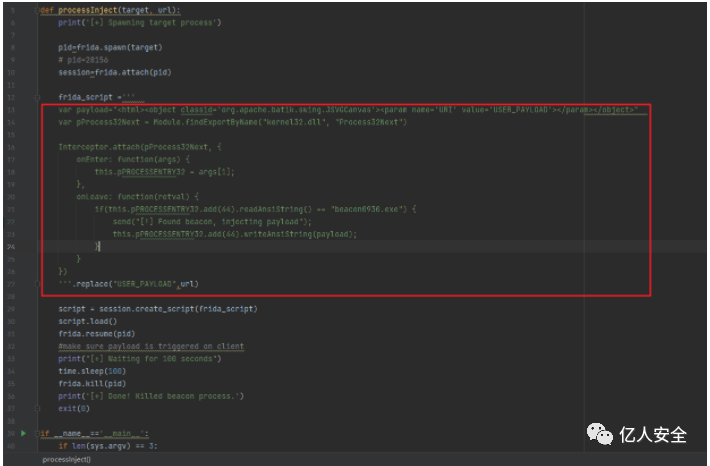Collapse the fold marker at the .replace line
710x466 pixels.
[37, 284]
